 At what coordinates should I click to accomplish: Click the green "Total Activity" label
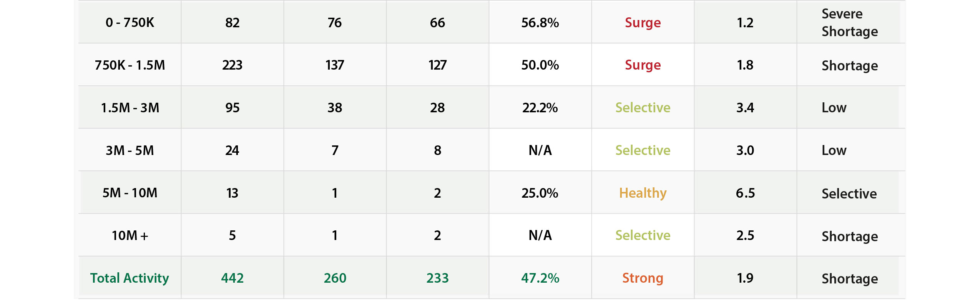click(x=130, y=278)
